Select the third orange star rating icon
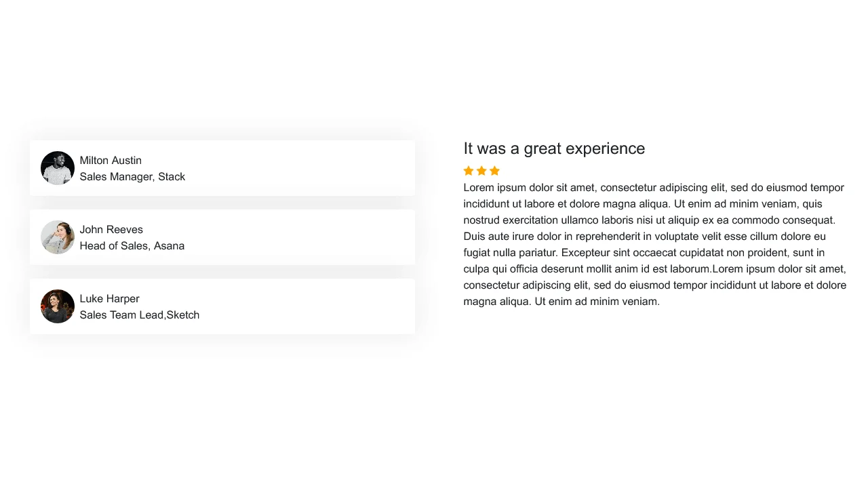 494,170
